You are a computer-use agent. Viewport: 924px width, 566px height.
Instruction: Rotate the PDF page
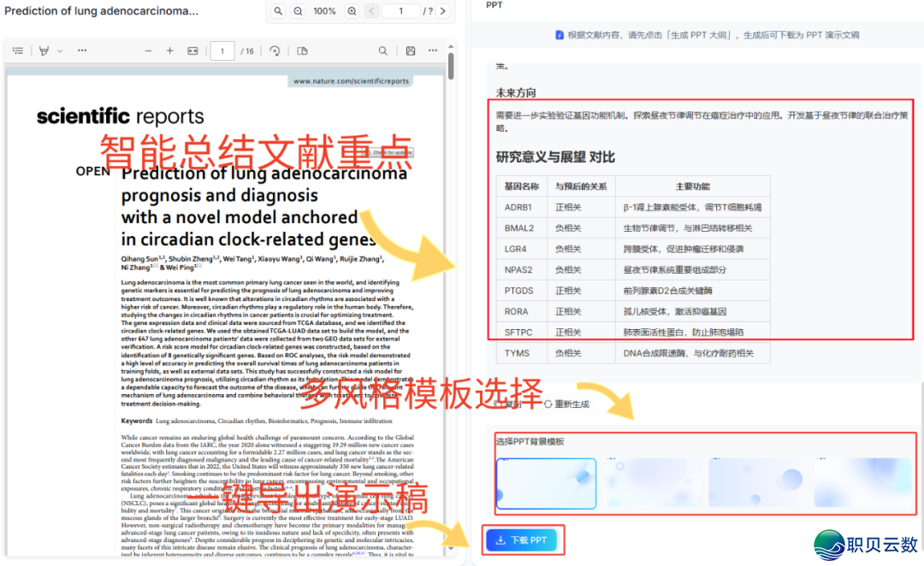(x=274, y=50)
